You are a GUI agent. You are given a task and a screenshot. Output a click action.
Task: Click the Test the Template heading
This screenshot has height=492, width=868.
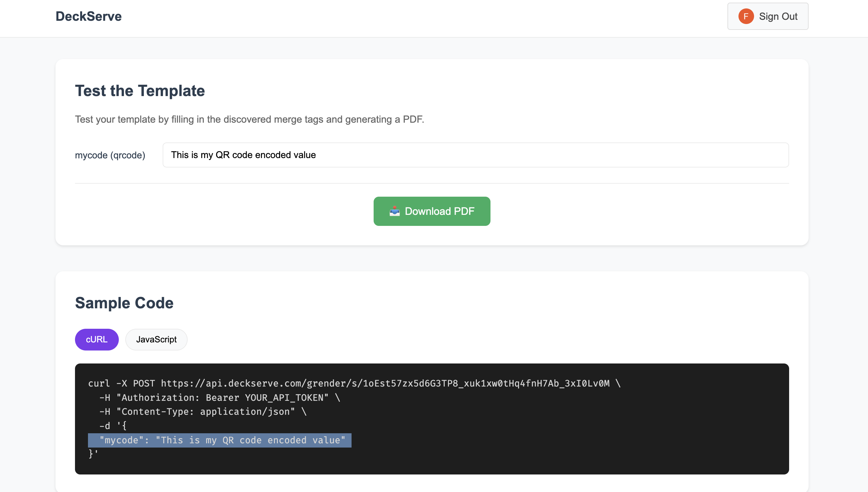pyautogui.click(x=140, y=91)
